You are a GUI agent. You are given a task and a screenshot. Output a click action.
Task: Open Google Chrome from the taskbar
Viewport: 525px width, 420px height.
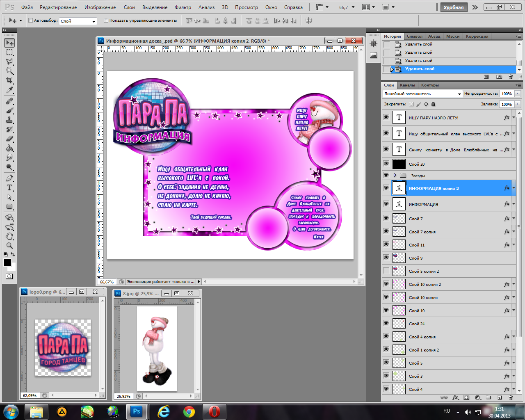click(189, 411)
